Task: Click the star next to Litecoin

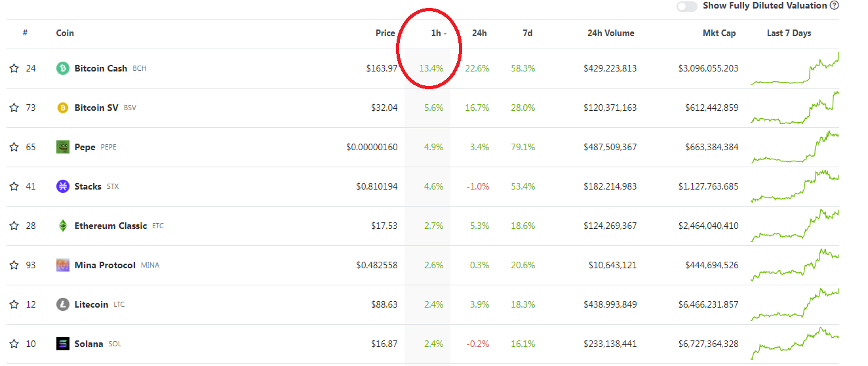Action: 14,304
